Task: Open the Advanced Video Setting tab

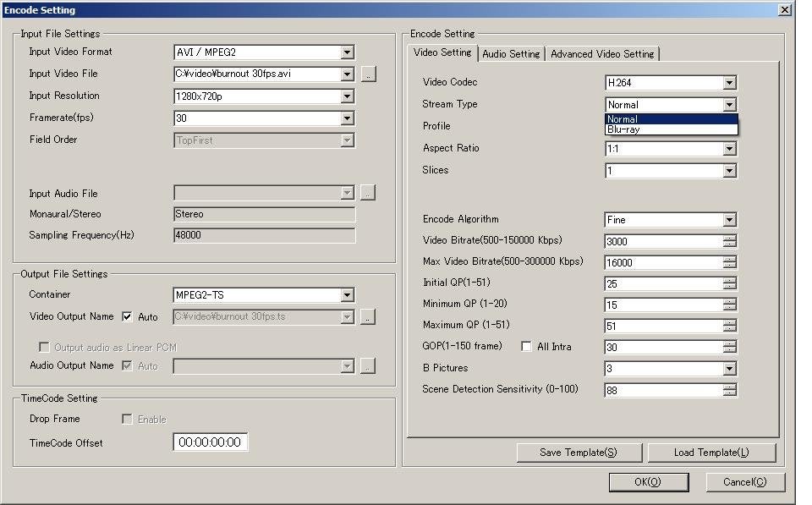Action: [602, 53]
